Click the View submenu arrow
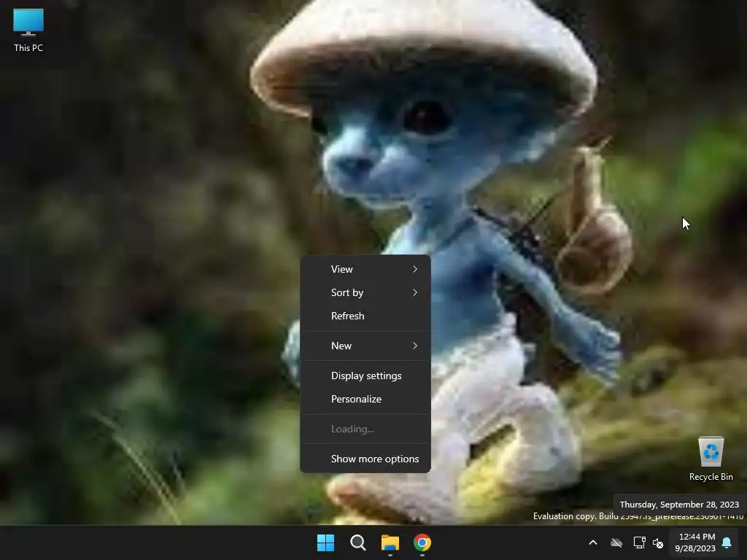The width and height of the screenshot is (747, 560). point(415,269)
